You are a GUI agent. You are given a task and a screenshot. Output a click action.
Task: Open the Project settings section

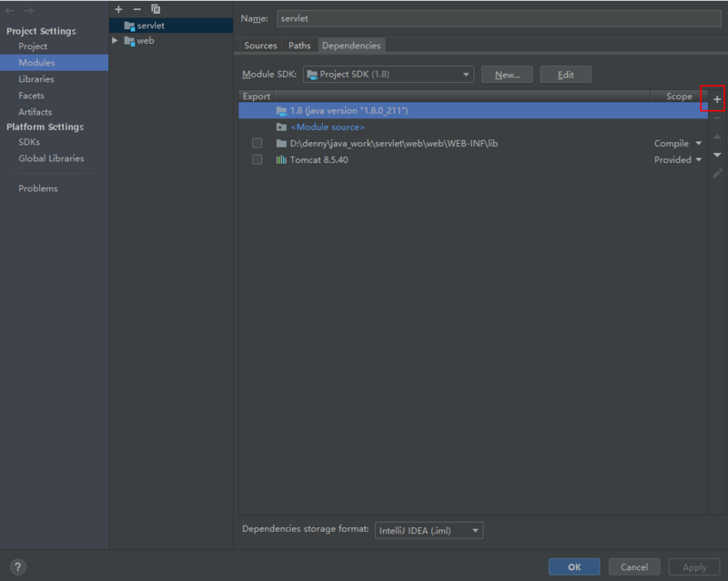pos(33,46)
